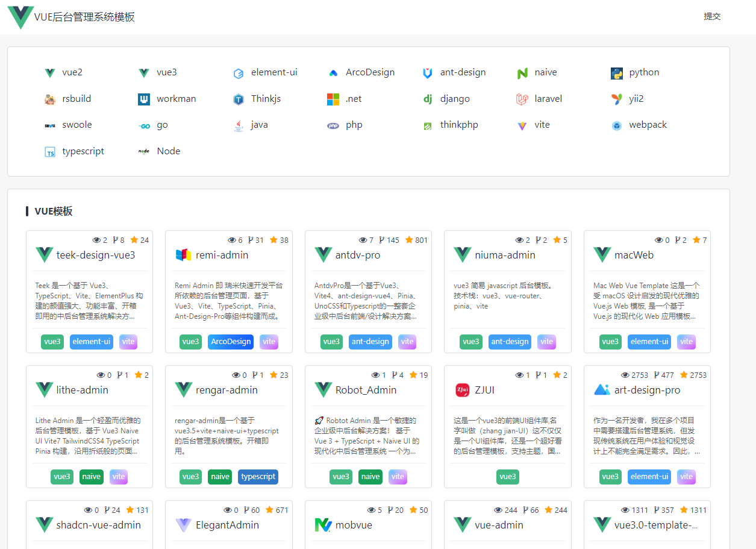Click the macWeb card description text

[647, 300]
